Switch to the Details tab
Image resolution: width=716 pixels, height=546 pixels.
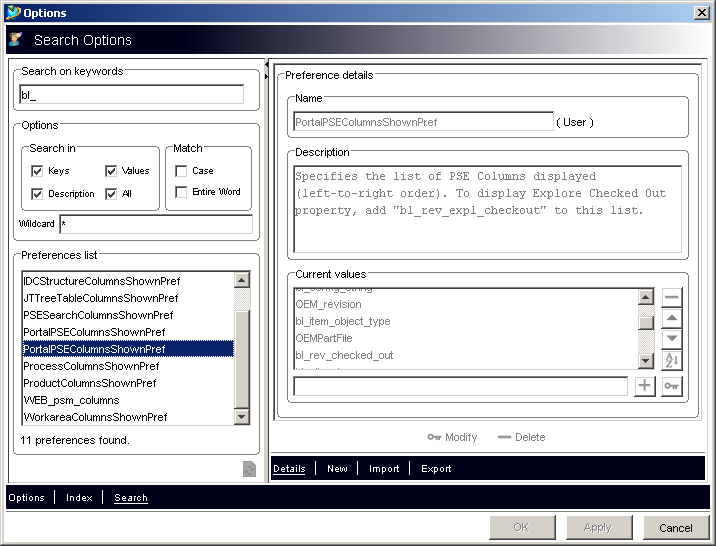pos(289,468)
